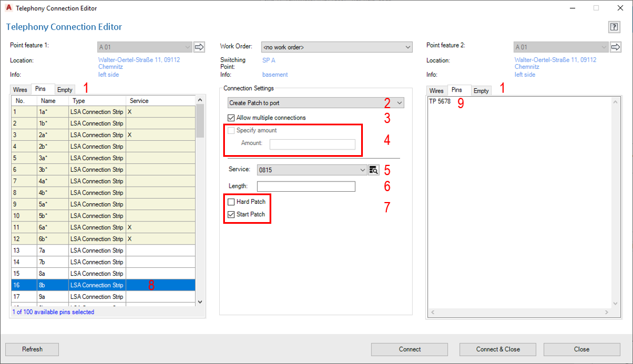Select TP 5678 entry in right pane
This screenshot has width=633, height=364.
[x=440, y=101]
